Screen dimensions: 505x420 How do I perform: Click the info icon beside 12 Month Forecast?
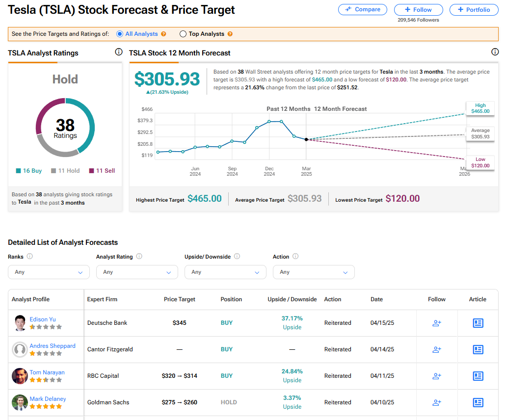pyautogui.click(x=495, y=52)
